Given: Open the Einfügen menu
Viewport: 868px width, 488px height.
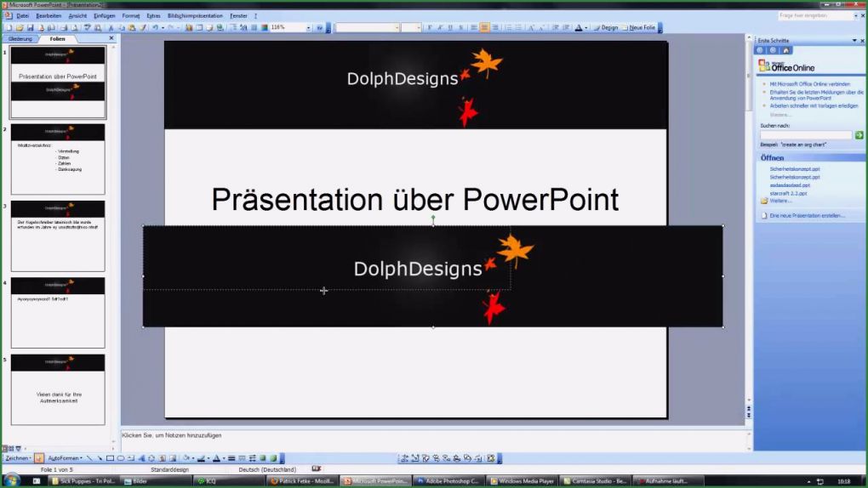Looking at the screenshot, I should 104,15.
